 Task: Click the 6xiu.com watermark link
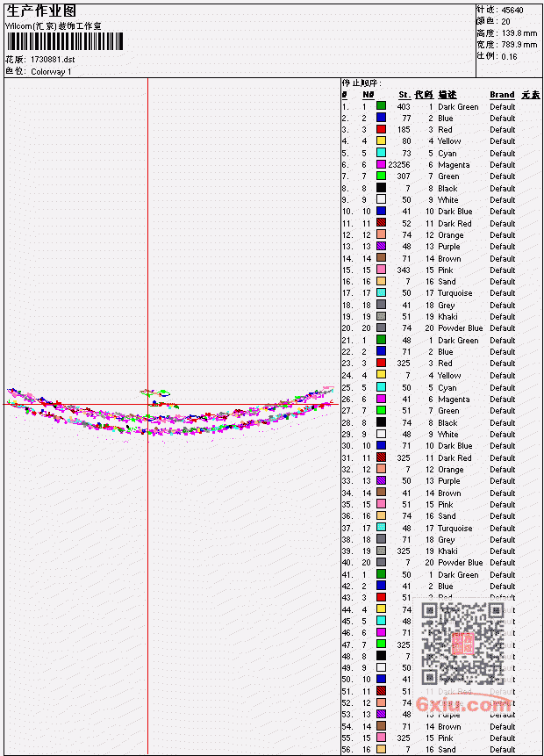(x=463, y=704)
